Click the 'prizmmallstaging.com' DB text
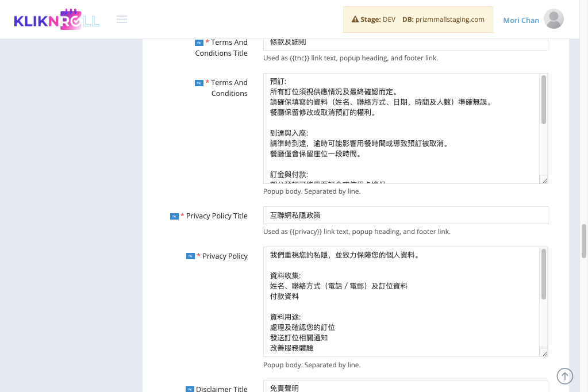Viewport: 588px width, 392px height. pos(449,20)
